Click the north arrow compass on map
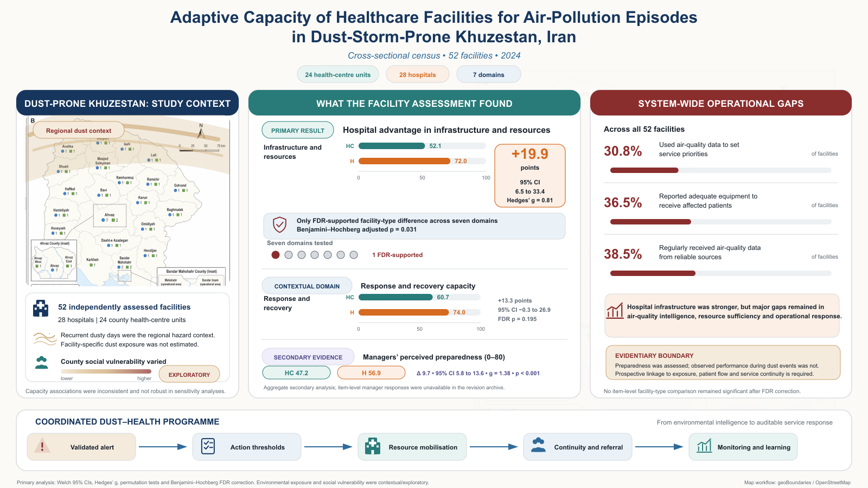This screenshot has height=488, width=868. click(x=201, y=131)
